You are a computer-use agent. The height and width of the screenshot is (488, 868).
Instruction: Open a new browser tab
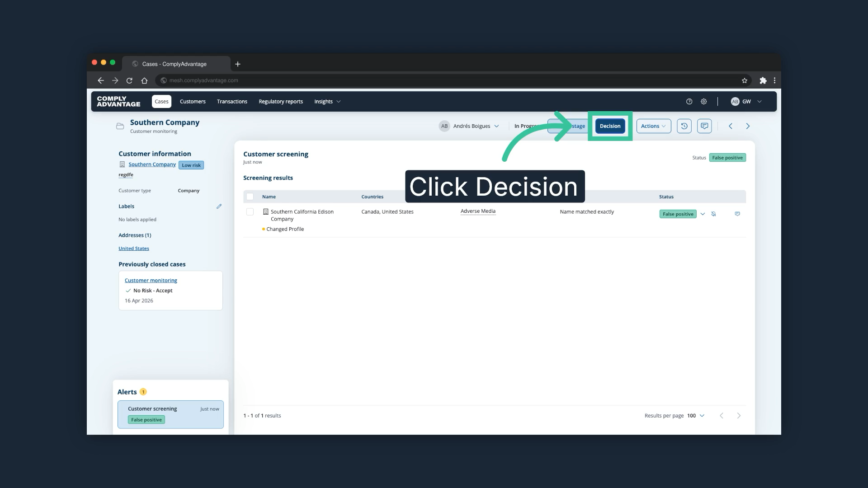238,64
